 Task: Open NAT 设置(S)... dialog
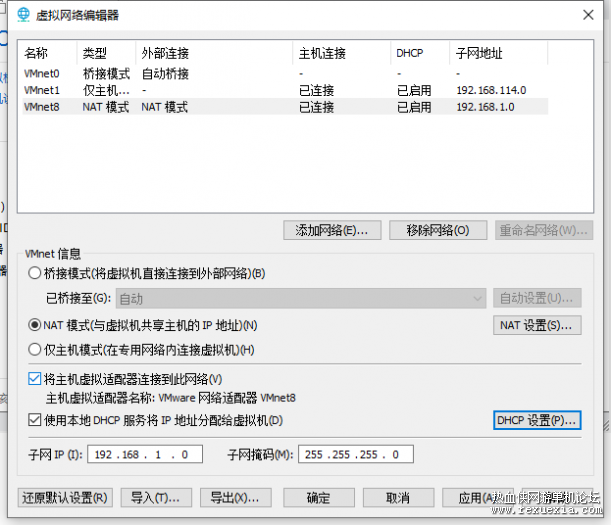[537, 325]
